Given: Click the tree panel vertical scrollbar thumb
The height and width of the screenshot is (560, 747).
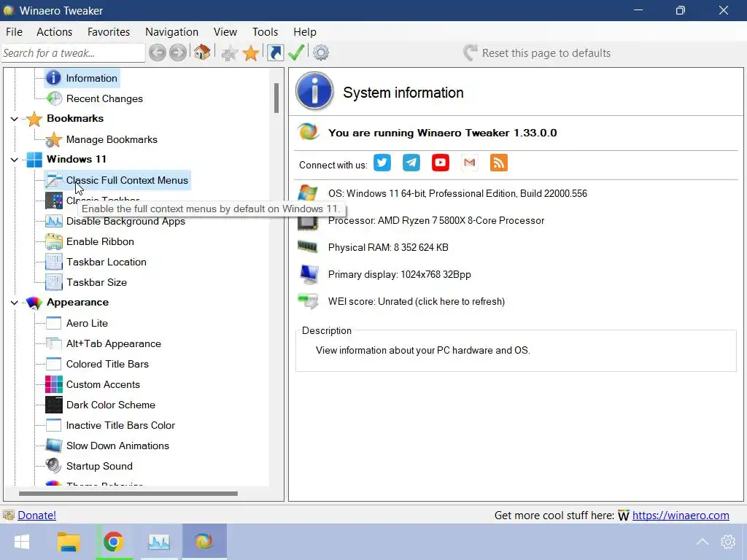Looking at the screenshot, I should pos(276,98).
